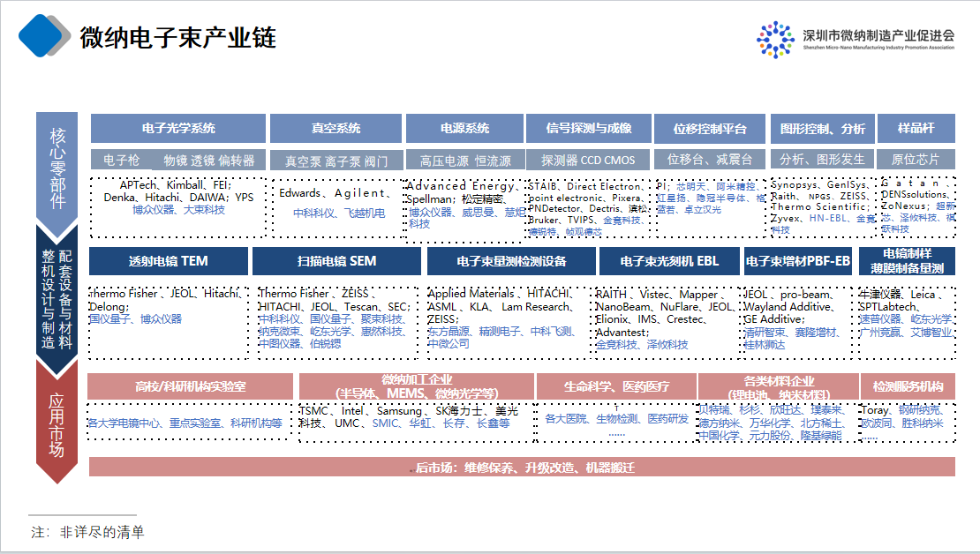Screen dimensions: 980x554
Task: Select the gray 位移台、减震台 sublabel
Action: (709, 160)
